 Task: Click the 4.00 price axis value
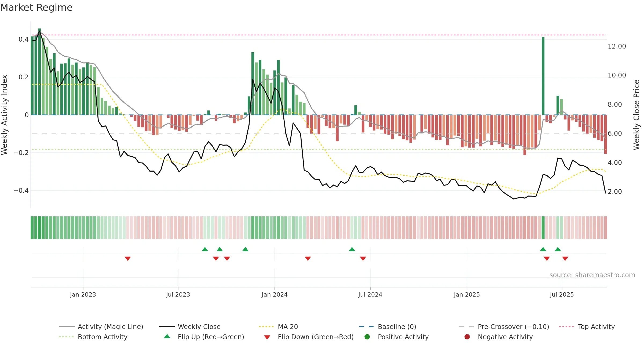click(x=615, y=163)
